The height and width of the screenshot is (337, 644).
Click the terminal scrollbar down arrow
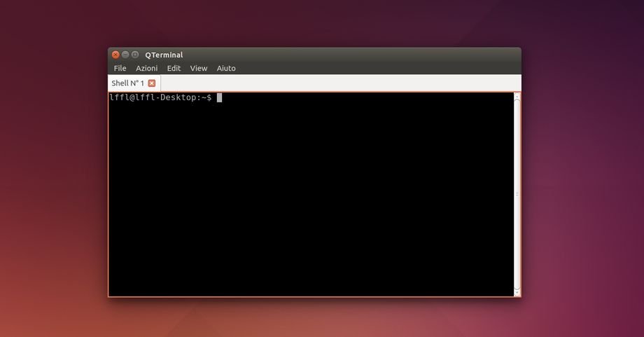click(x=517, y=291)
